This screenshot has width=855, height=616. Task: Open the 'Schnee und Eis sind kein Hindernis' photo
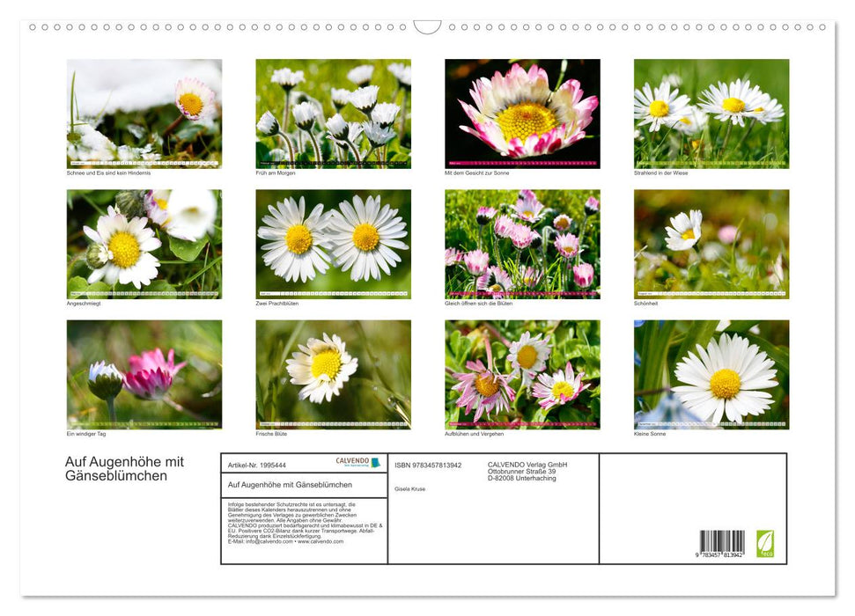[144, 113]
